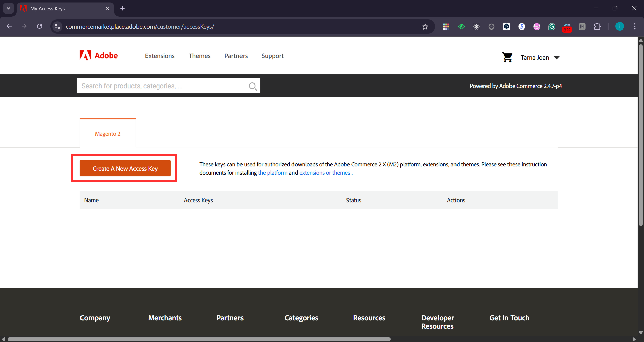
Task: Click the Actions column header
Action: pos(456,200)
